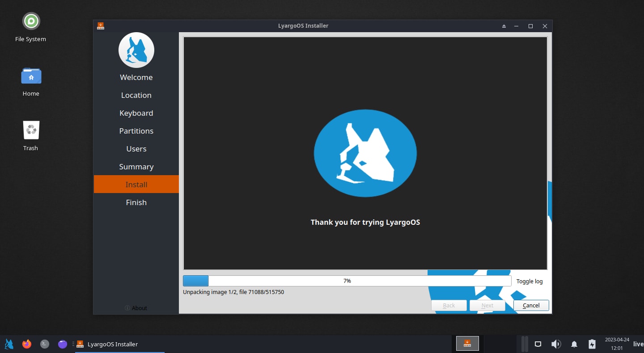This screenshot has width=644, height=353.
Task: Close the LyargoOS Installer window
Action: pos(545,26)
